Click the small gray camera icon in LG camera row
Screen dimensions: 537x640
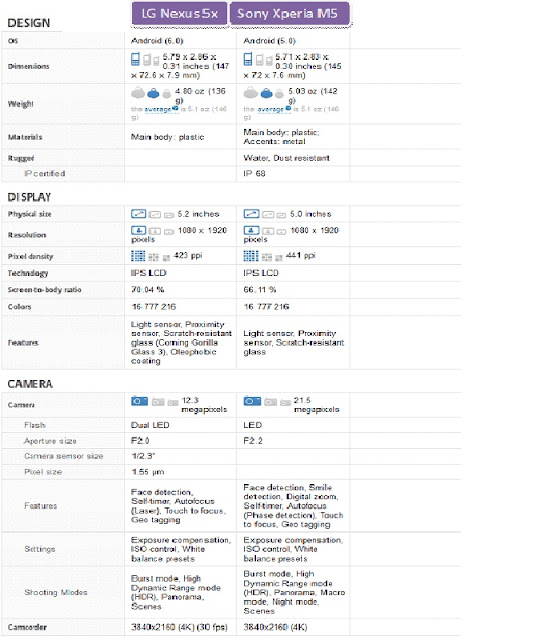click(x=173, y=403)
